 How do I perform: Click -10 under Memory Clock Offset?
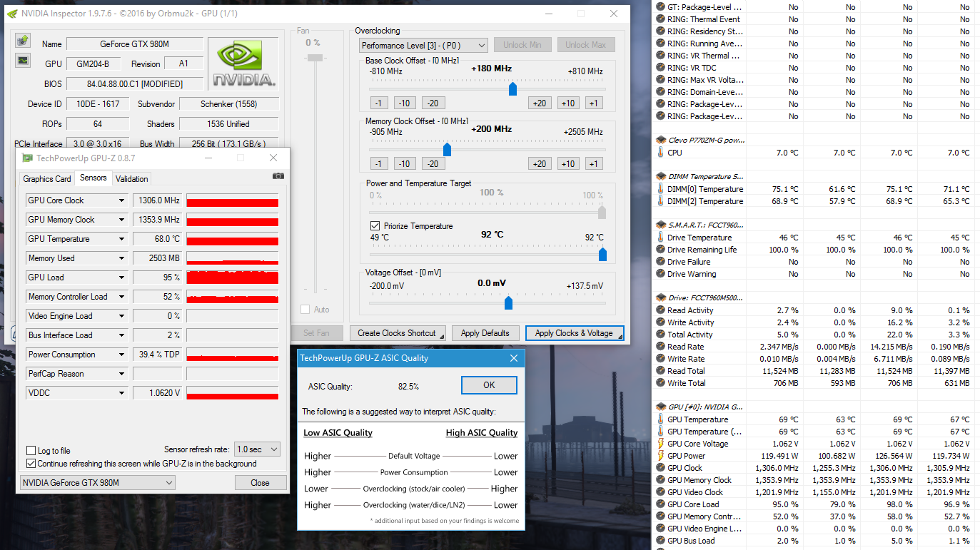point(406,163)
